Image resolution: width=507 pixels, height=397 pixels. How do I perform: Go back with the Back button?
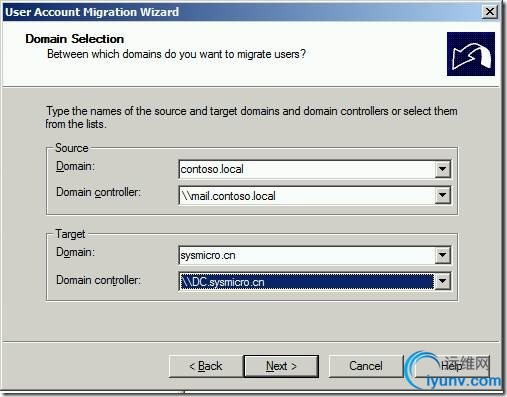point(206,366)
